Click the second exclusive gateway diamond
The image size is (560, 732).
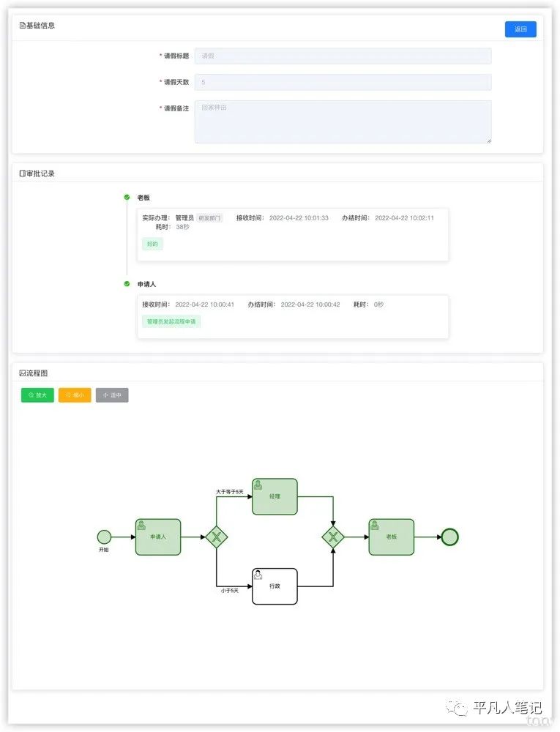point(333,537)
